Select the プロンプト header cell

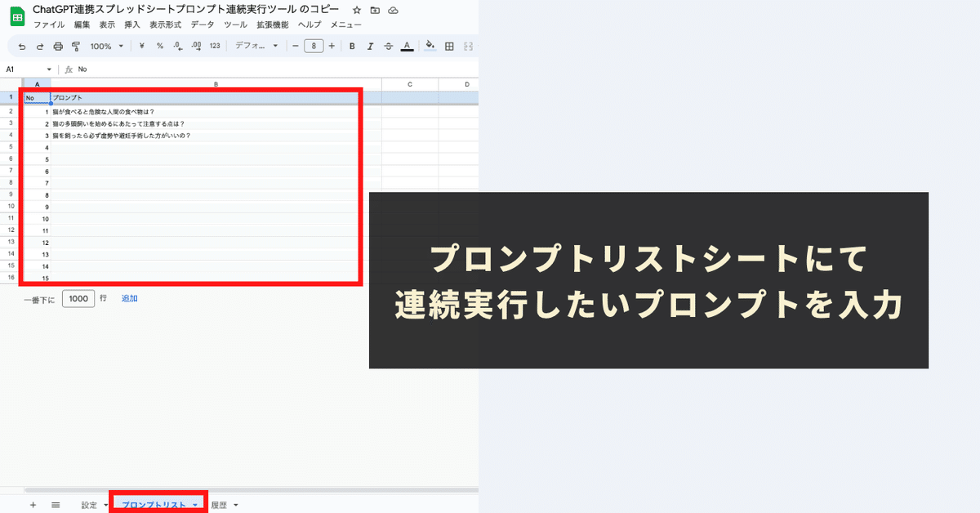(x=216, y=98)
